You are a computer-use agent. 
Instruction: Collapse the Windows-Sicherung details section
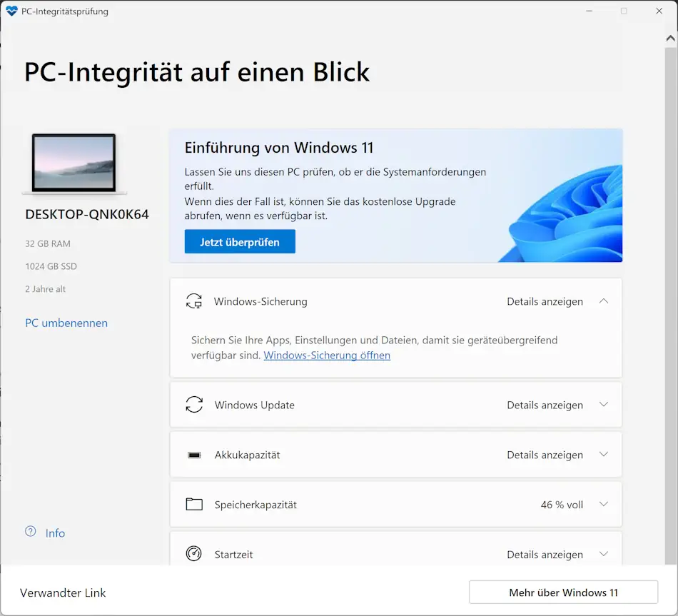(x=603, y=301)
